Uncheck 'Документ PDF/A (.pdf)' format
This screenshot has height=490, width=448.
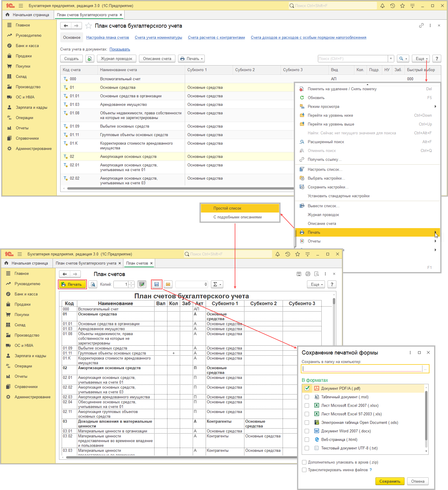point(307,388)
